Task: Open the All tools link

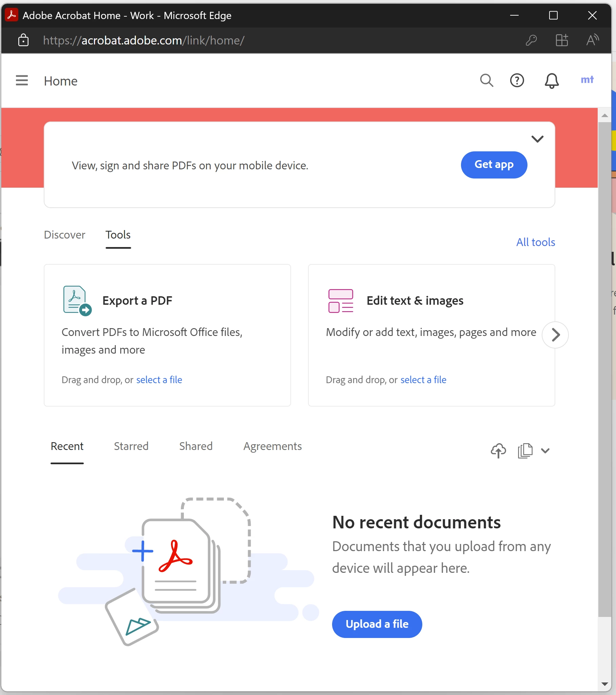Action: (535, 242)
